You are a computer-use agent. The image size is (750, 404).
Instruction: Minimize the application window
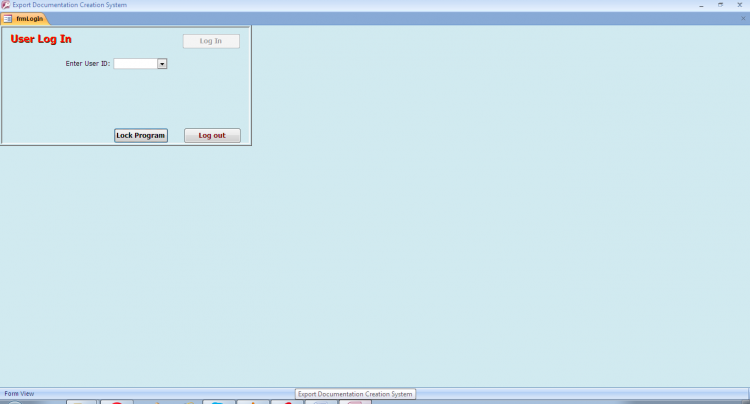[x=701, y=5]
